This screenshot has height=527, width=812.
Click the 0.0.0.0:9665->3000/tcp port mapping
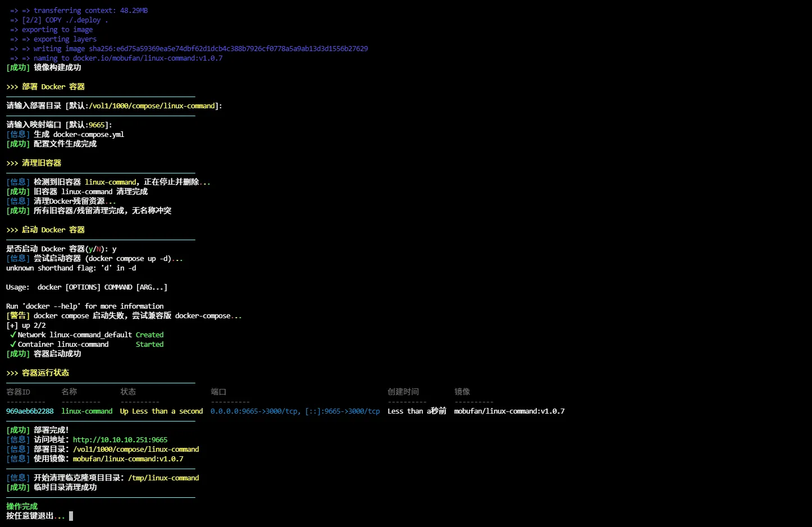tap(254, 411)
